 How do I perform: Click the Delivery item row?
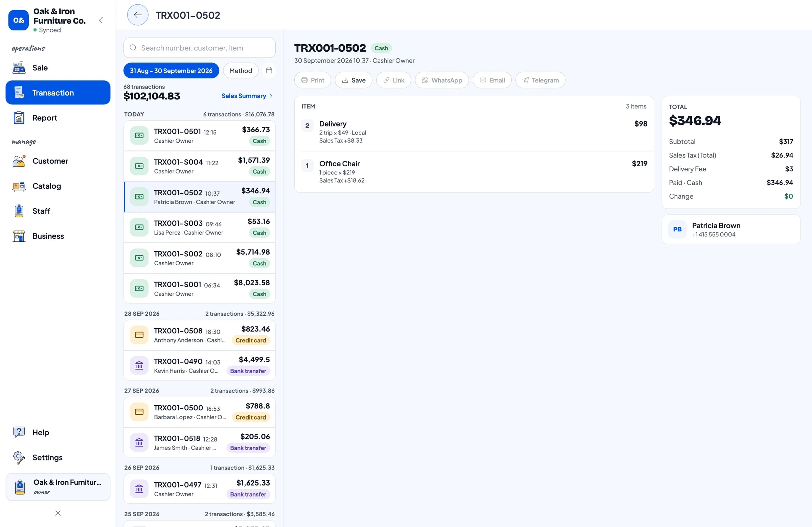(x=474, y=131)
